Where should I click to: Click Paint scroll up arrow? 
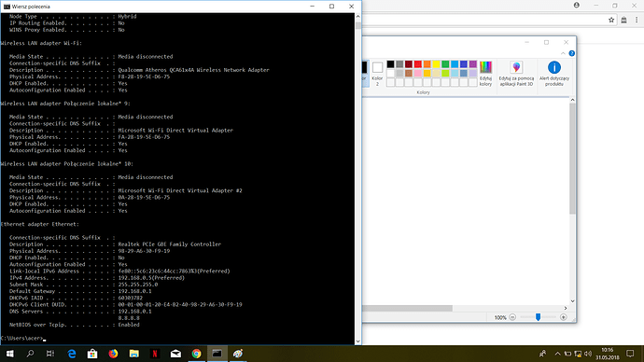tap(572, 100)
